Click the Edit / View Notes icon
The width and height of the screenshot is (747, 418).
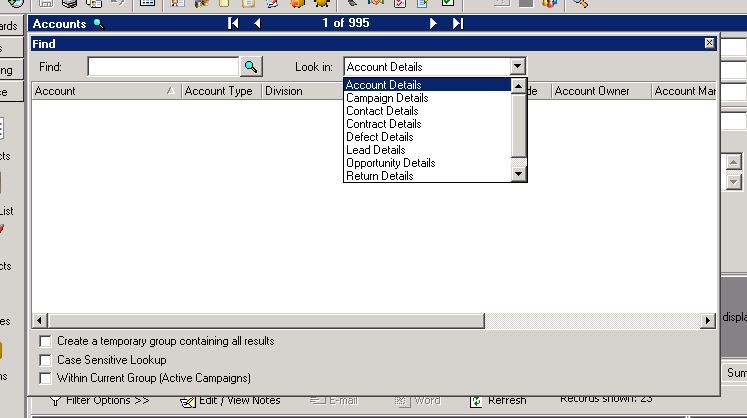[x=187, y=401]
